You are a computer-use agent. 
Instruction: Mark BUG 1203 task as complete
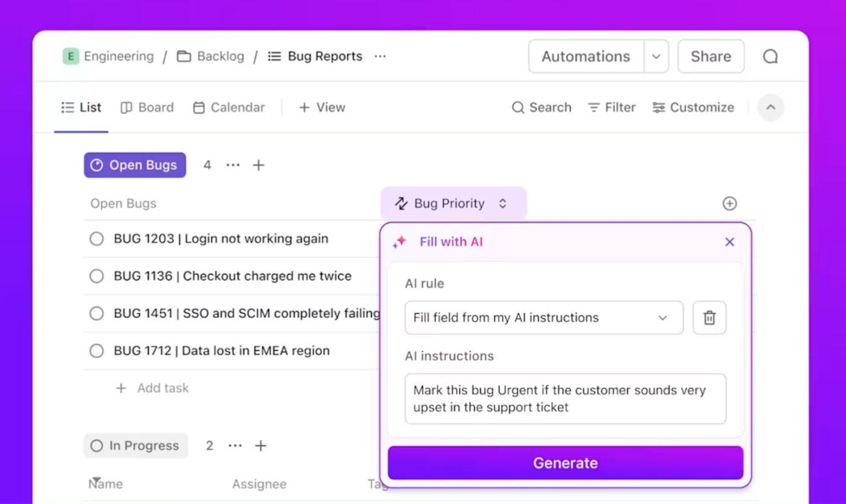(x=97, y=239)
